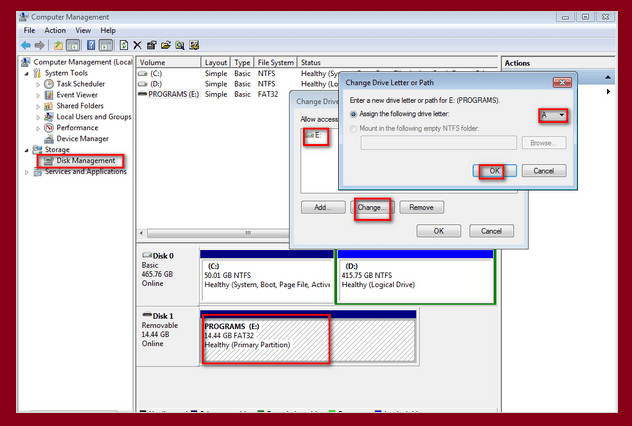Collapse the Storage tree node
Image resolution: width=632 pixels, height=426 pixels.
(27, 150)
